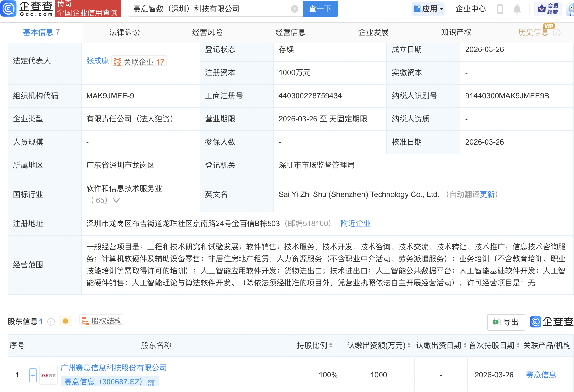Open the 股权结构 chart view
Image resolution: width=574 pixels, height=392 pixels.
tap(101, 321)
